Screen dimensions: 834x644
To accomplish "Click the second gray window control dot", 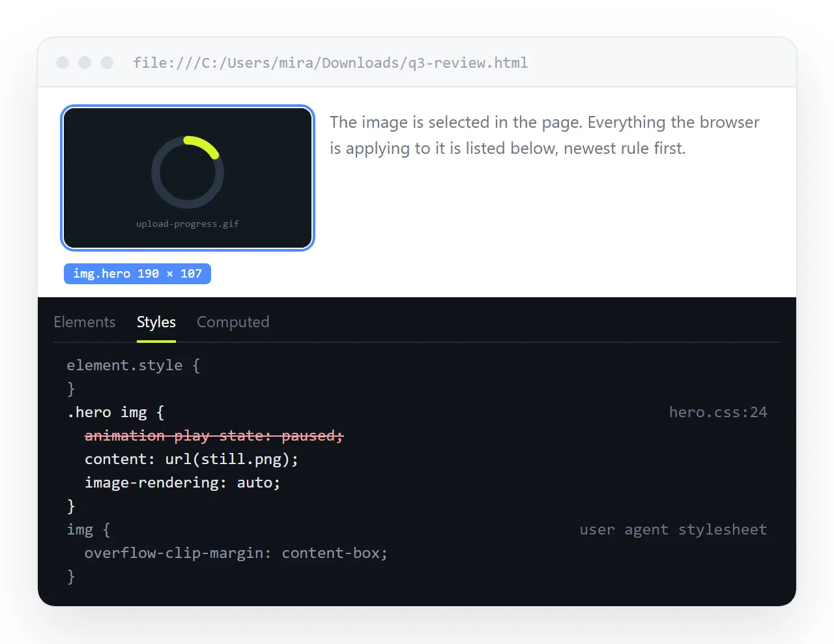I will [85, 63].
